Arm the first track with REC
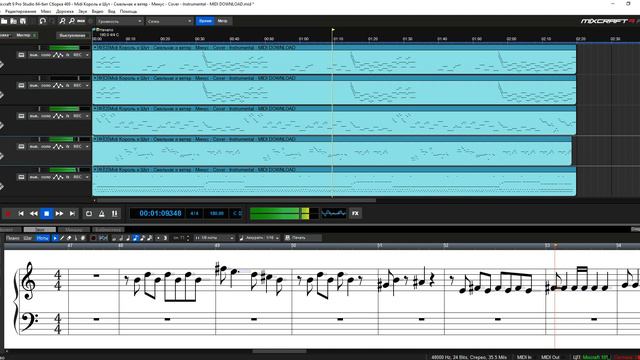The height and width of the screenshot is (360, 640). [77, 55]
